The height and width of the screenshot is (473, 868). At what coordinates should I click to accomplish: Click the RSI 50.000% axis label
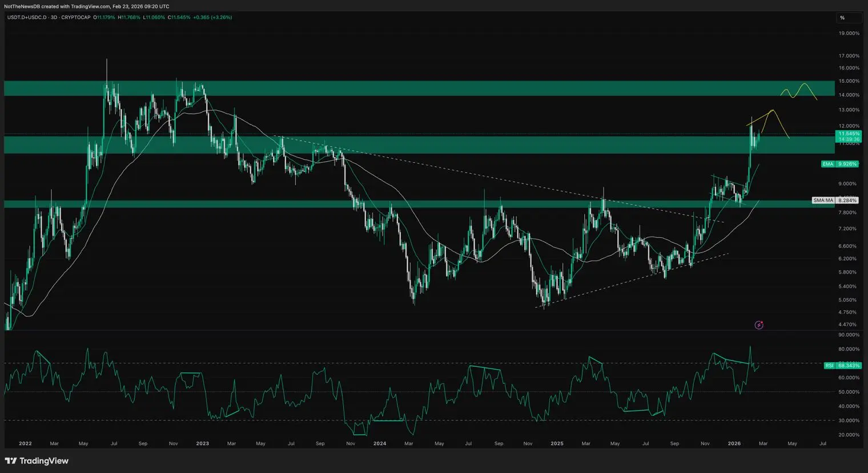pyautogui.click(x=849, y=392)
